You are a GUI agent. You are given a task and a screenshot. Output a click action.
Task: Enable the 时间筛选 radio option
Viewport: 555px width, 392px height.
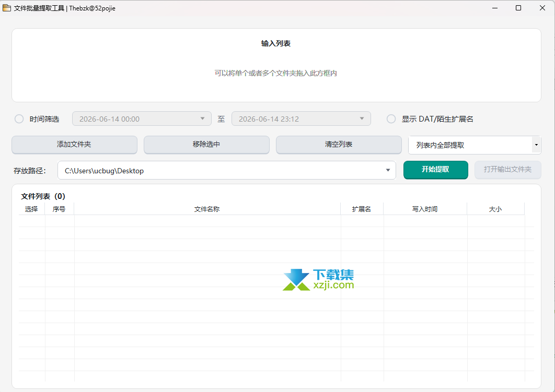pyautogui.click(x=19, y=119)
